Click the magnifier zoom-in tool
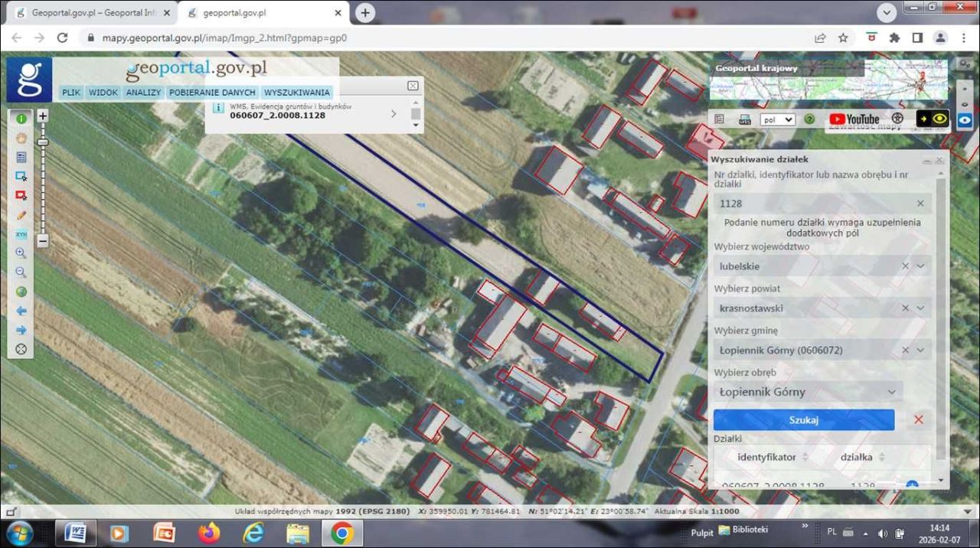Image resolution: width=980 pixels, height=548 pixels. tap(21, 253)
